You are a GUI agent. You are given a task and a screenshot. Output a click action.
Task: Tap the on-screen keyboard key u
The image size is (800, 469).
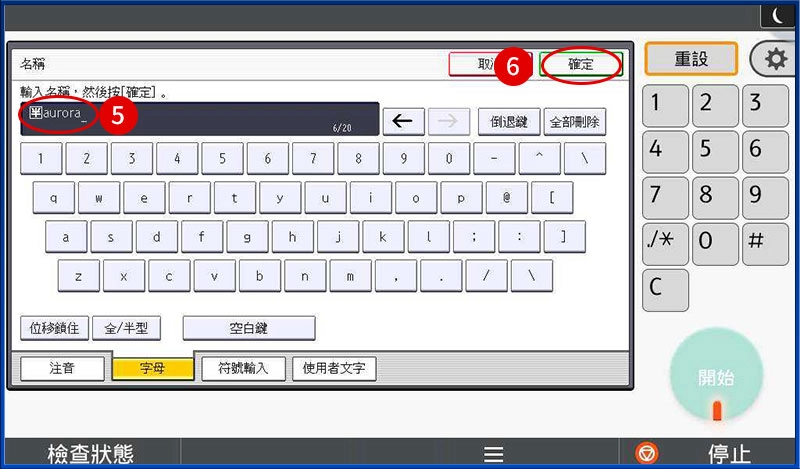click(x=326, y=198)
